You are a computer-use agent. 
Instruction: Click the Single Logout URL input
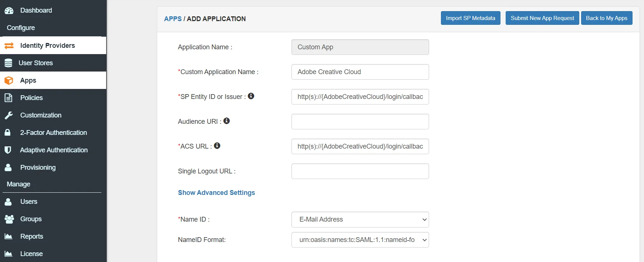pos(360,171)
